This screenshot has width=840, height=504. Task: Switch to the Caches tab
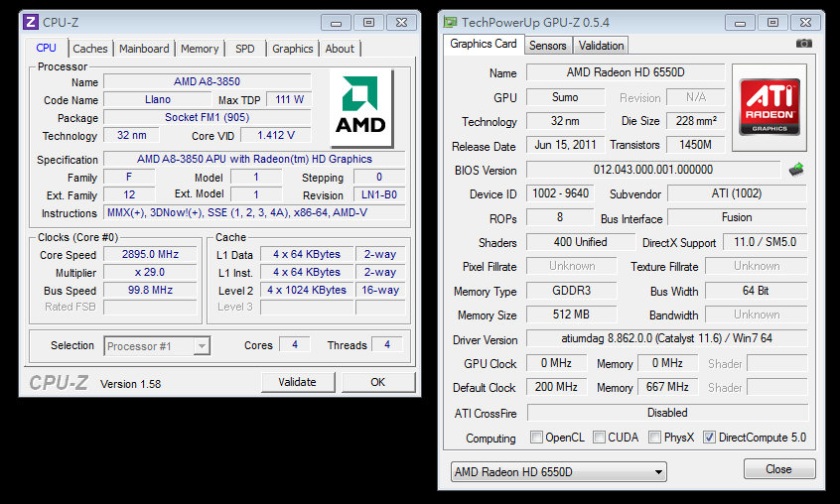(90, 49)
